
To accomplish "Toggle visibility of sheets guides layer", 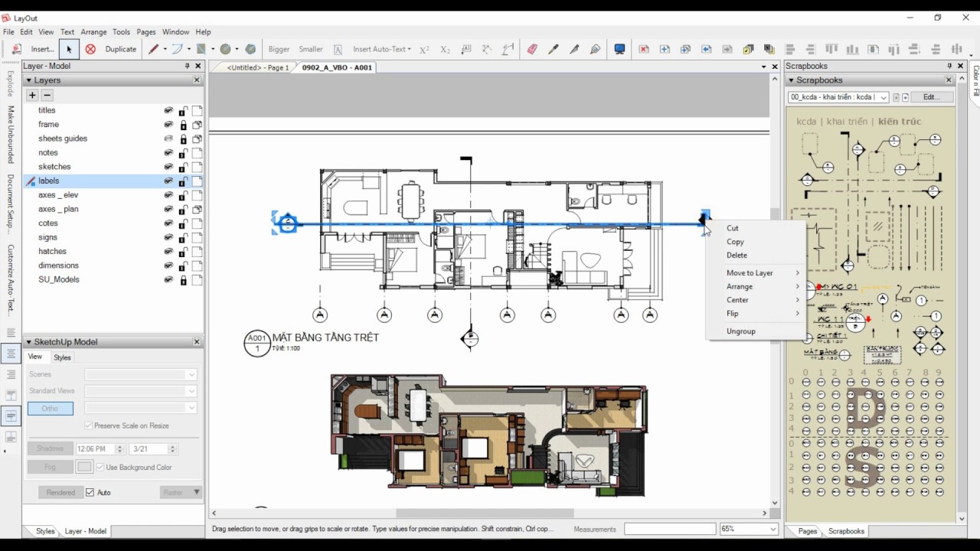I will coord(168,139).
